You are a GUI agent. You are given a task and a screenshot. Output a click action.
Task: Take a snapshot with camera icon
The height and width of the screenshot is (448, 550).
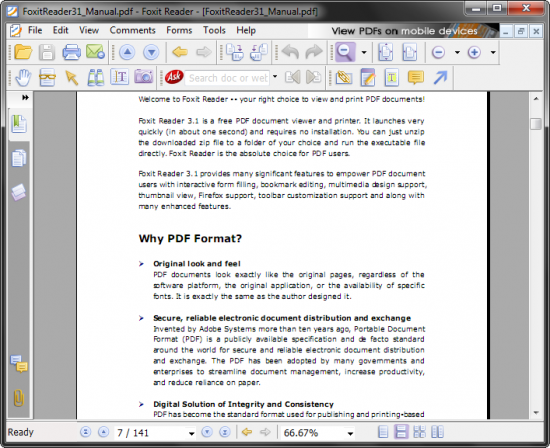pyautogui.click(x=143, y=77)
